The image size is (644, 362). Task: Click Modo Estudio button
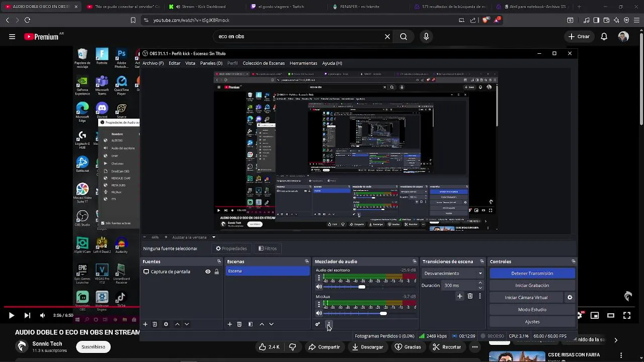click(x=532, y=310)
